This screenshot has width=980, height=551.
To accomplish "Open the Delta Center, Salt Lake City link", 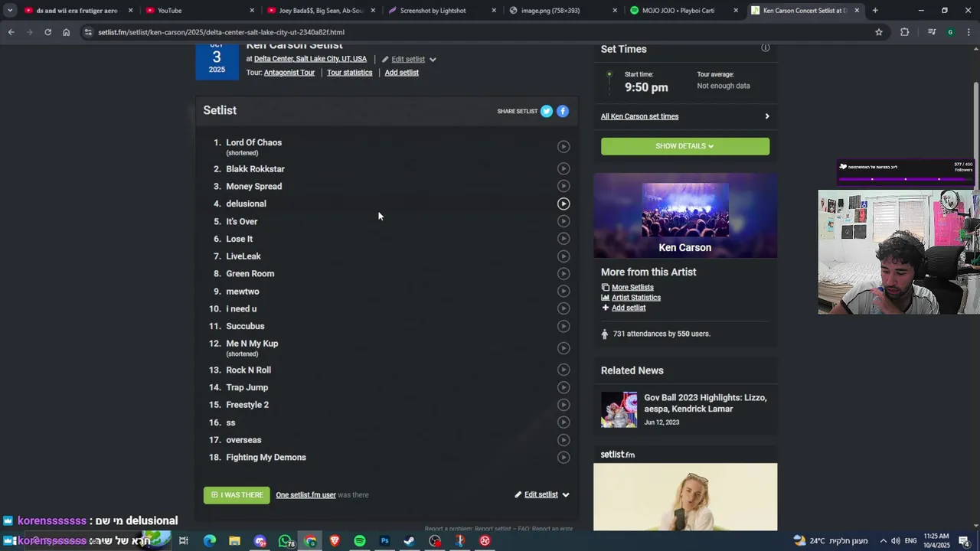I will coord(310,59).
